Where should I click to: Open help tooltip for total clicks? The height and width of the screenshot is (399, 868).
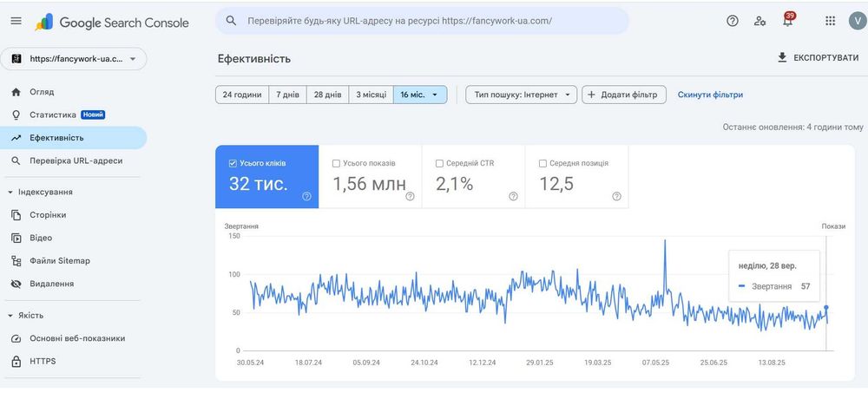(x=306, y=196)
